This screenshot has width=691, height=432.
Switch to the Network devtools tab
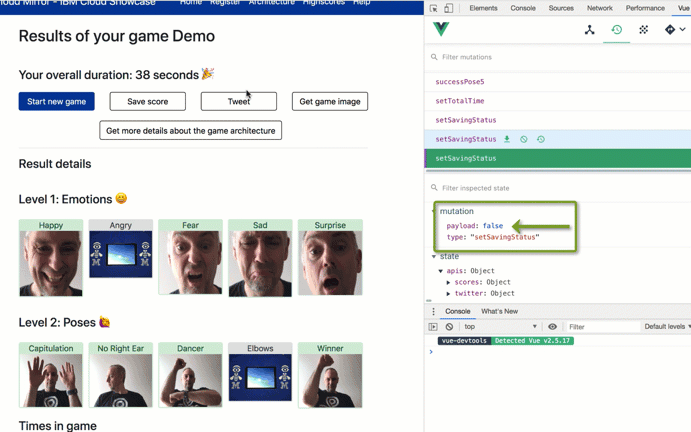[x=600, y=8]
